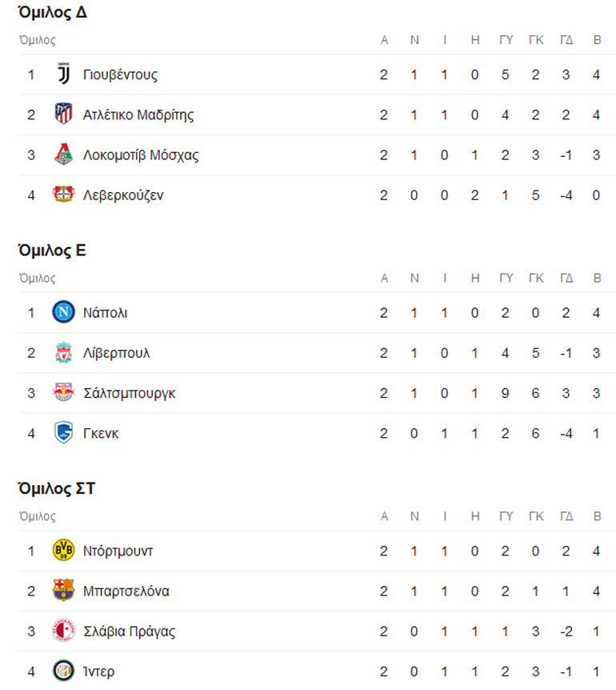
Task: Click the Genk club crest icon
Action: coord(63,433)
